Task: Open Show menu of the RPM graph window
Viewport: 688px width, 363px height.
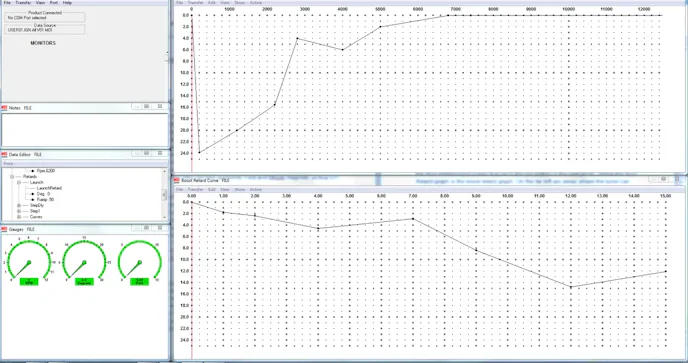Action: tap(240, 3)
